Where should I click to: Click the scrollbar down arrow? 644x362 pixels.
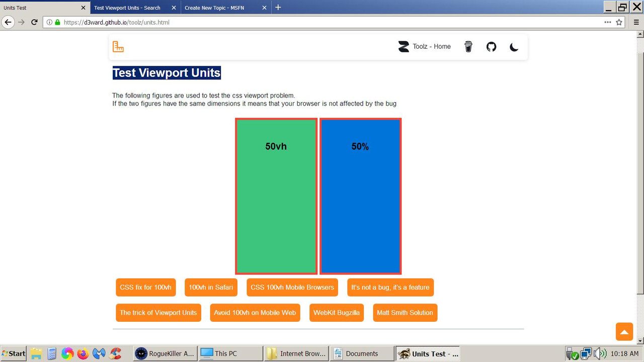click(x=640, y=341)
